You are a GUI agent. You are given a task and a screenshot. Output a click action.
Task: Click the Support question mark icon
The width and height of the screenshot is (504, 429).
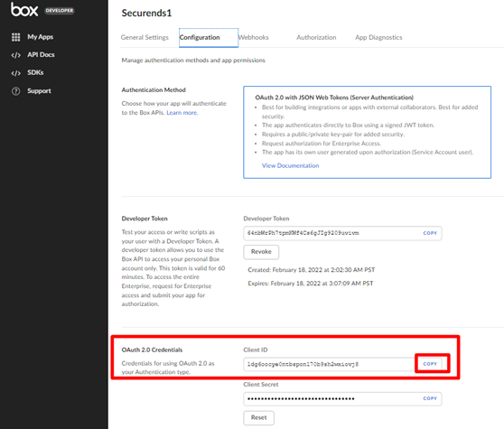(15, 91)
